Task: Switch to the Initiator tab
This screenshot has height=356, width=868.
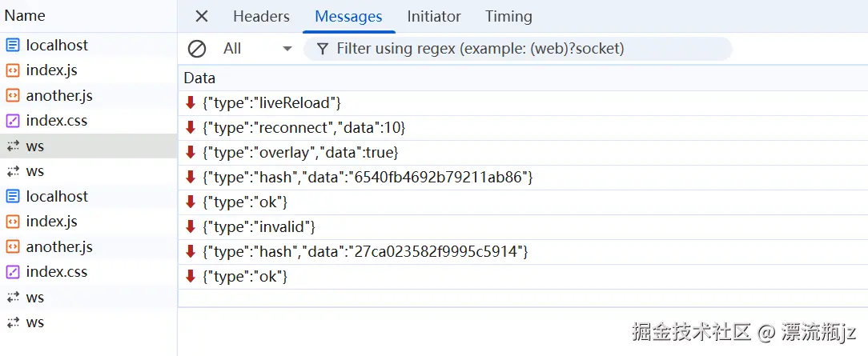Action: coord(434,17)
